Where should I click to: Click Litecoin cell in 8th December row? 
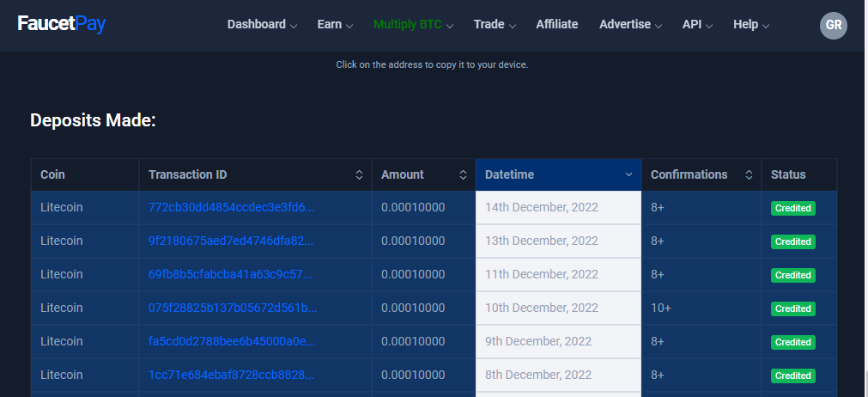(x=85, y=375)
